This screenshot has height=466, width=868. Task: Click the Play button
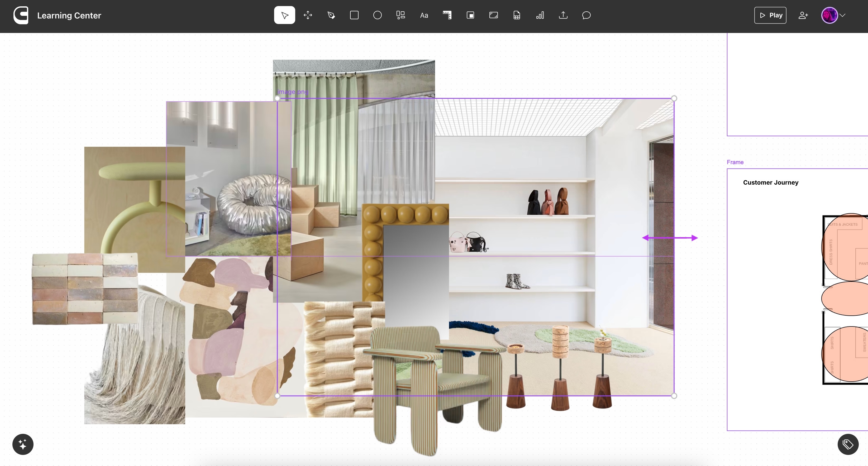coord(770,15)
